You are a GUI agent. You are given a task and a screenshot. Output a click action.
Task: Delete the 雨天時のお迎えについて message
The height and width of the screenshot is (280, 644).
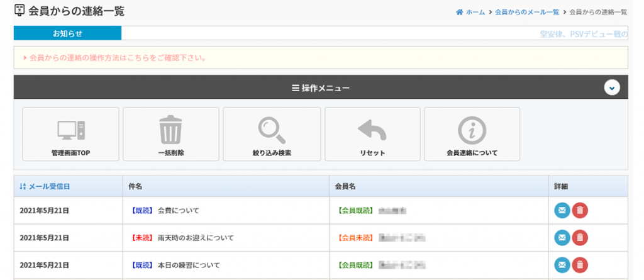pyautogui.click(x=580, y=238)
